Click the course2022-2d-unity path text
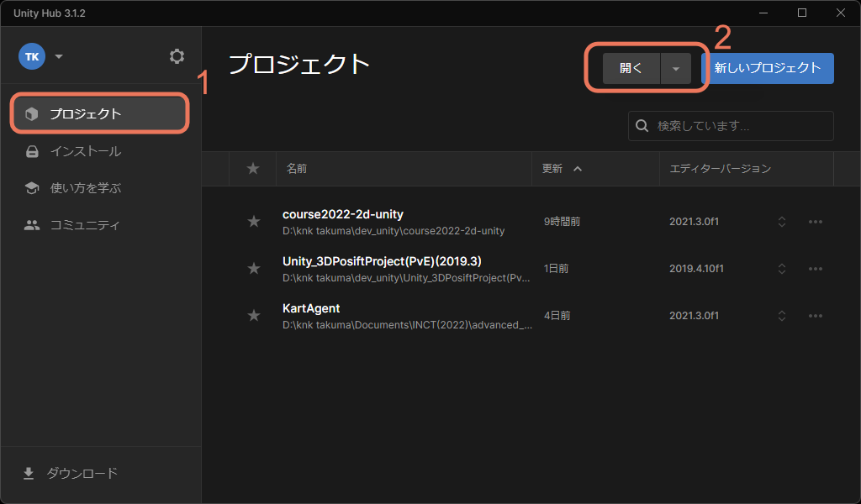 tap(394, 231)
